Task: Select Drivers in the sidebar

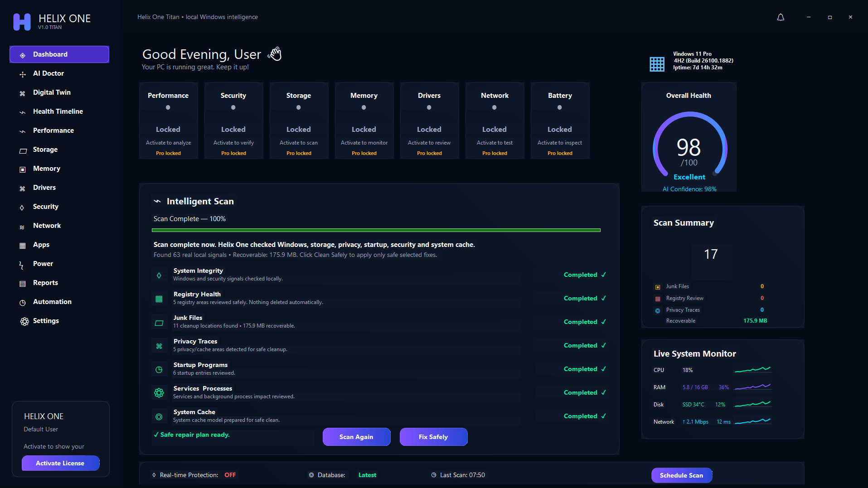Action: click(x=59, y=188)
